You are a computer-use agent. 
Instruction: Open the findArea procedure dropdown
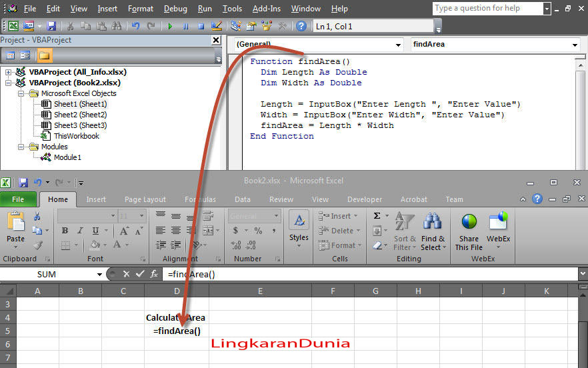(x=575, y=45)
